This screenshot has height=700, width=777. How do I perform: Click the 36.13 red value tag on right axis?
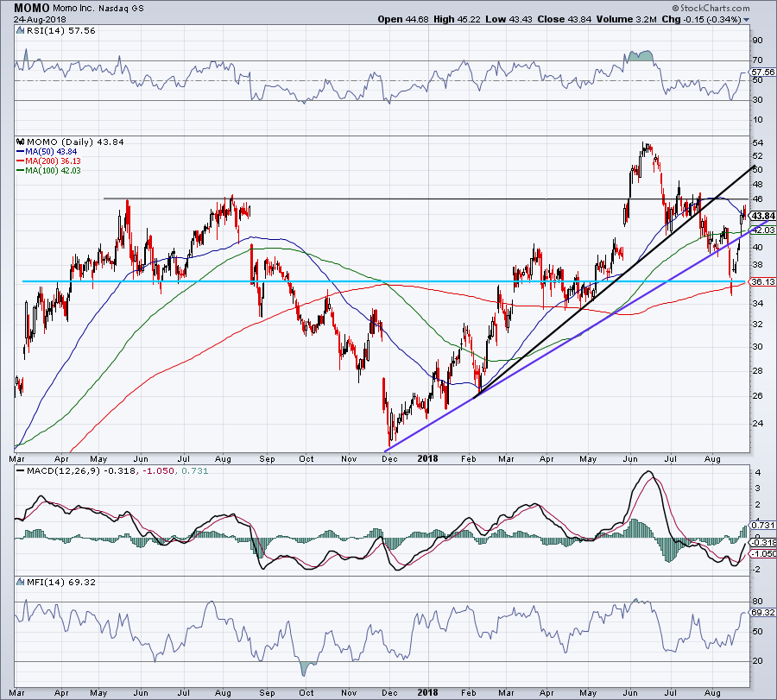[x=763, y=282]
